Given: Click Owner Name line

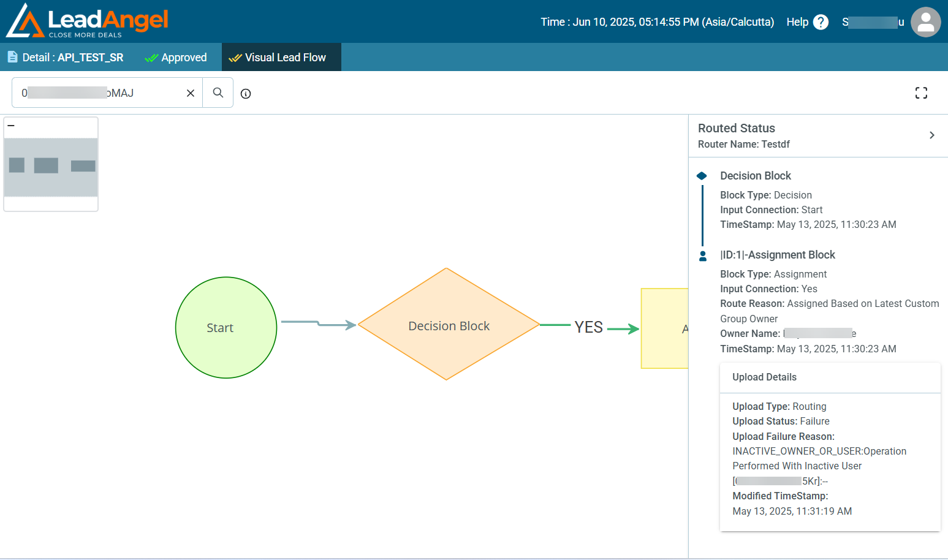Looking at the screenshot, I should tap(788, 333).
